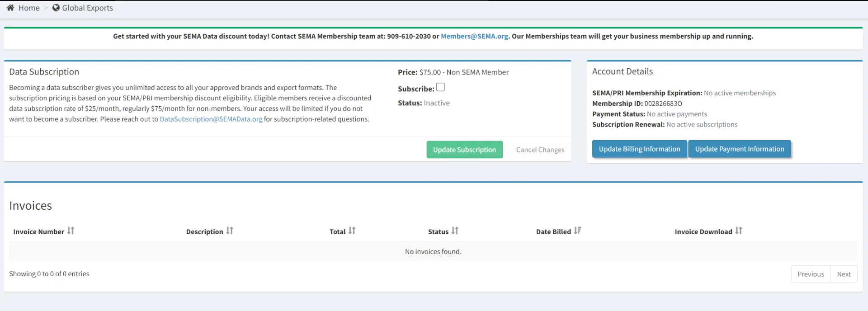Open Update Billing Information
868x311 pixels.
pos(639,149)
